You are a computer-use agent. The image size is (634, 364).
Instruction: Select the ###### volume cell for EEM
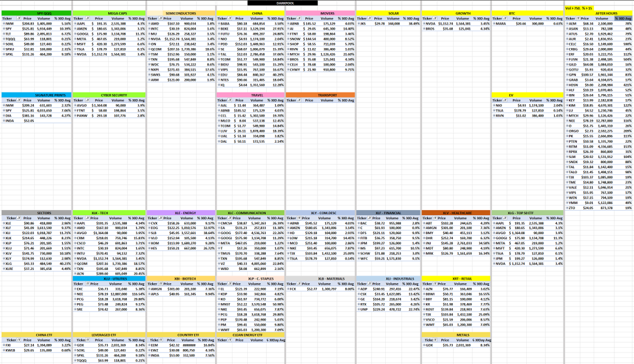click(x=189, y=344)
